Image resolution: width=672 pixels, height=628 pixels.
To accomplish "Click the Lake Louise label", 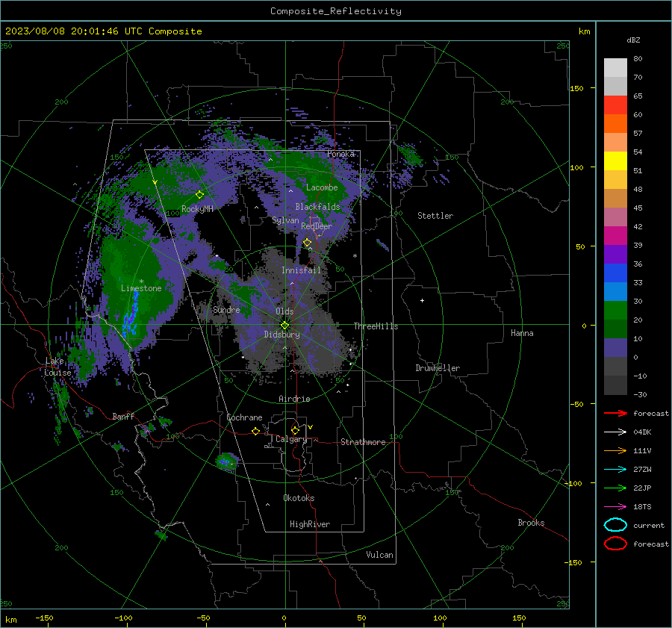I will tap(57, 367).
